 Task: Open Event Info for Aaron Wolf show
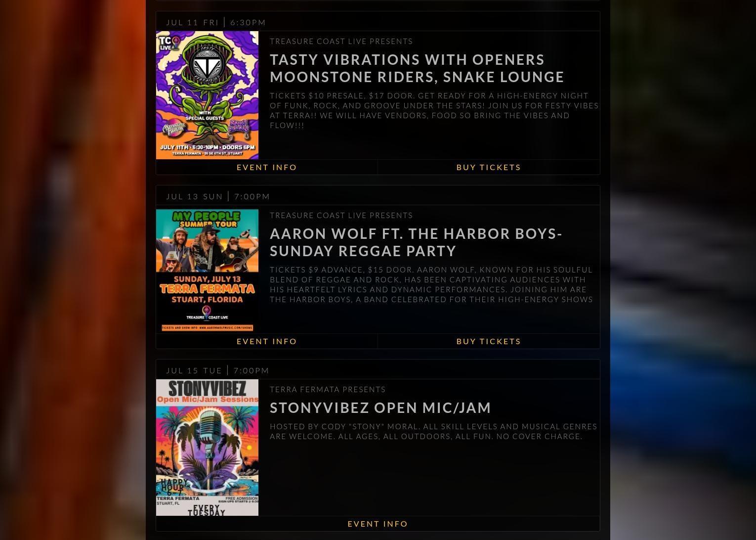(x=267, y=341)
